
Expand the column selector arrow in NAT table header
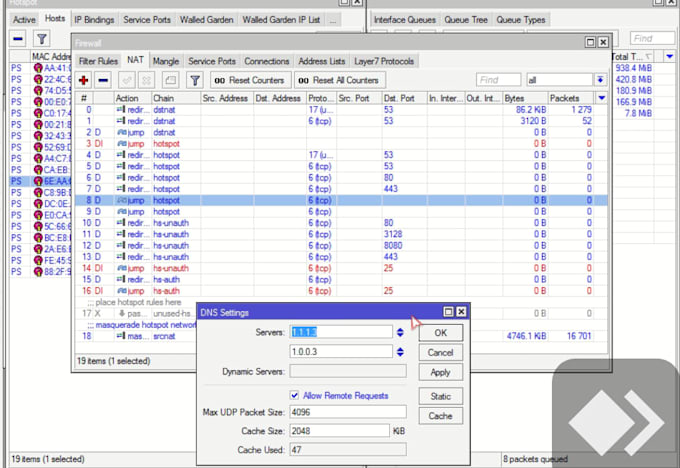click(x=602, y=98)
